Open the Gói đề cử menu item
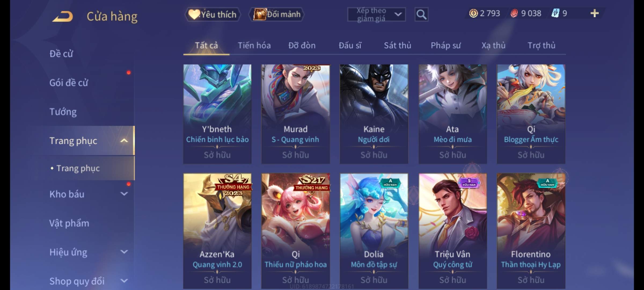This screenshot has height=290, width=644. click(69, 82)
